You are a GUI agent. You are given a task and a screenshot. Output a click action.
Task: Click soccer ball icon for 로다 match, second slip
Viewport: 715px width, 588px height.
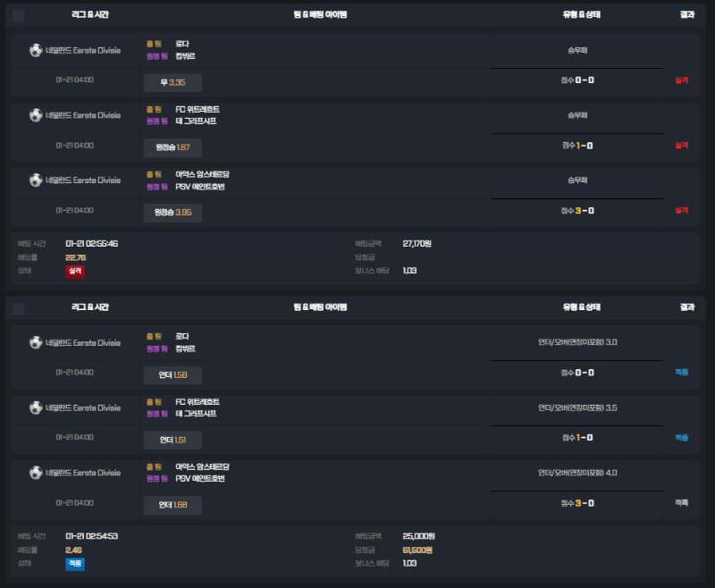(36, 342)
